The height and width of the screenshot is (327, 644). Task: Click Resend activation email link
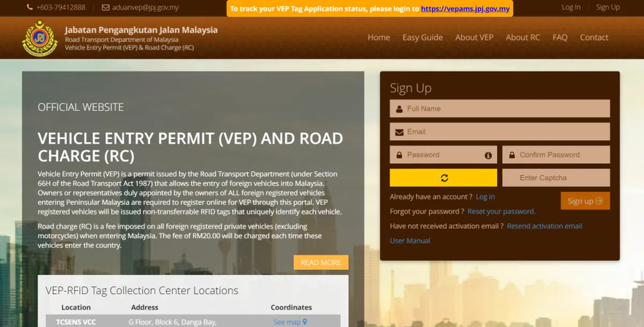[x=544, y=226]
